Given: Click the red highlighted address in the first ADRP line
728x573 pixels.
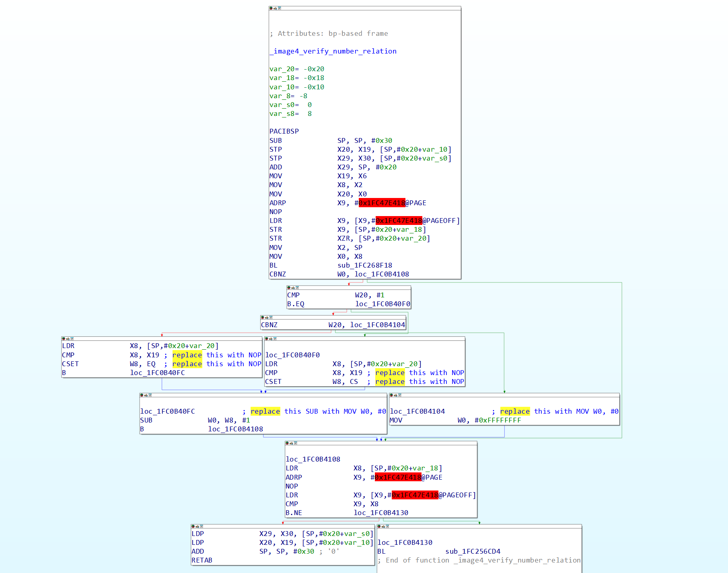Looking at the screenshot, I should [x=382, y=203].
